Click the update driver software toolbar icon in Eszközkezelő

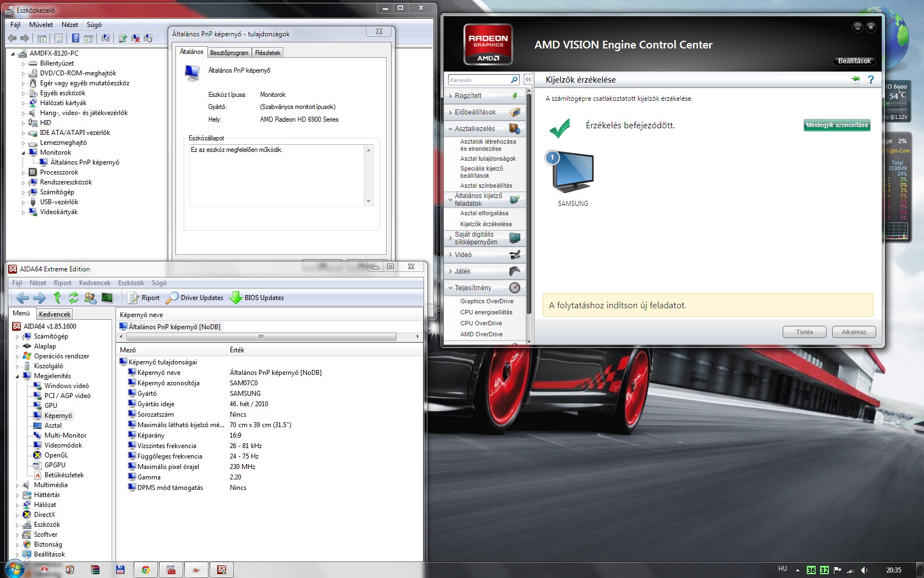(x=123, y=39)
